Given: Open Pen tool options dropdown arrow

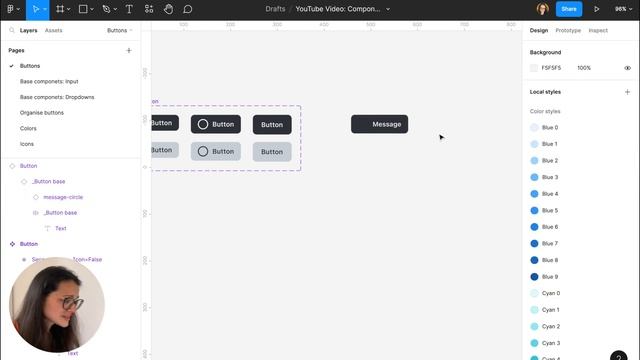Looking at the screenshot, I should (115, 9).
